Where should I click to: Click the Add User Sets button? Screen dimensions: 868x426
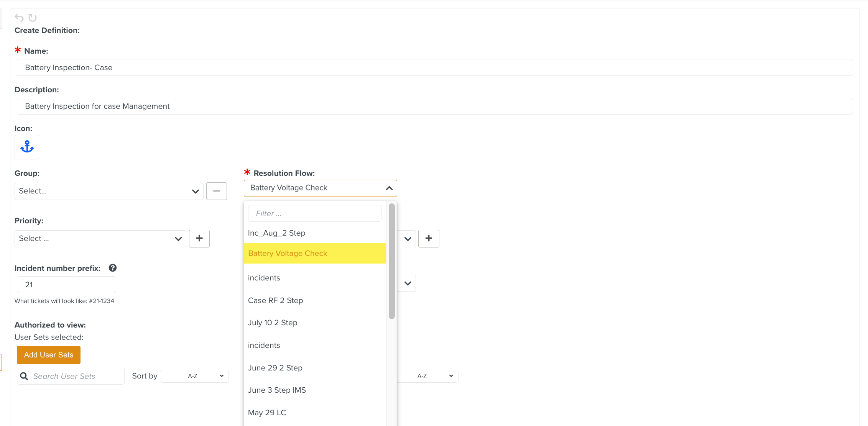49,355
